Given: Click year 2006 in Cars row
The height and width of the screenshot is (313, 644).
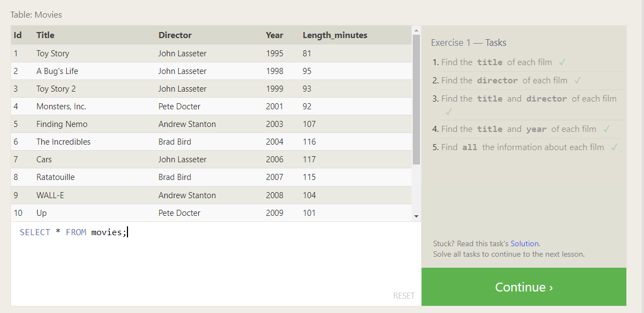Looking at the screenshot, I should (274, 160).
